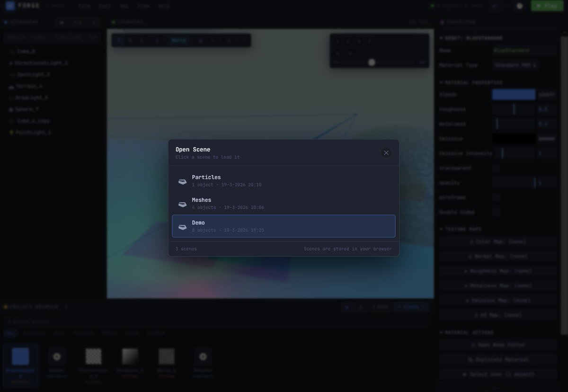Switch to the Materials tab in Project Browser
568x392 pixels.
[35, 333]
